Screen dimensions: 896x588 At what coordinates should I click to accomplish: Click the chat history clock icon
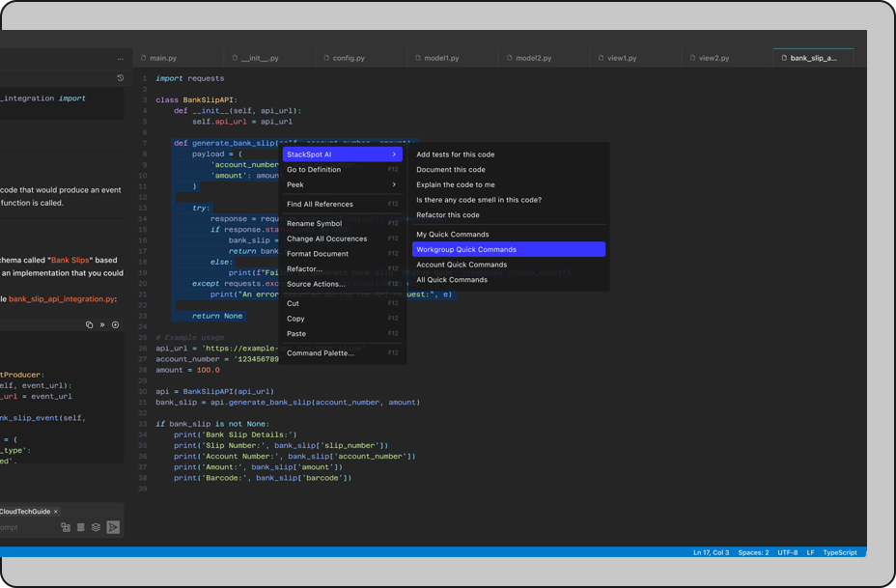tap(120, 78)
